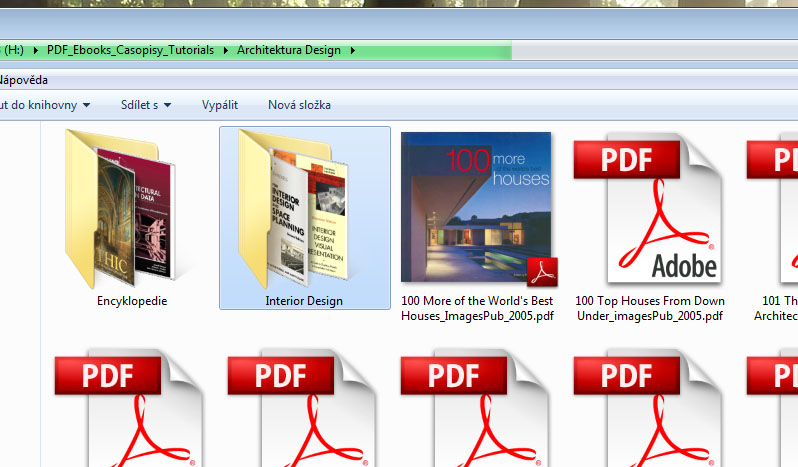Click the Encyklopedie folder name

point(132,301)
